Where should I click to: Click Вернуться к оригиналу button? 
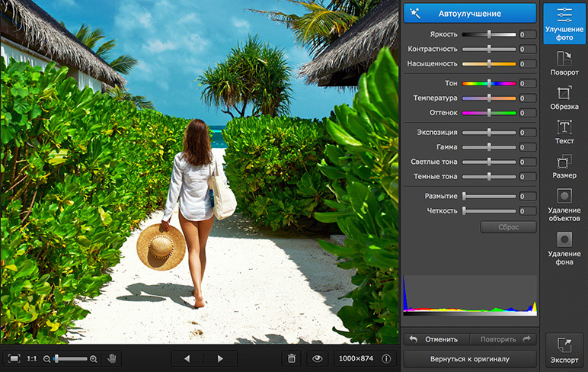point(470,358)
